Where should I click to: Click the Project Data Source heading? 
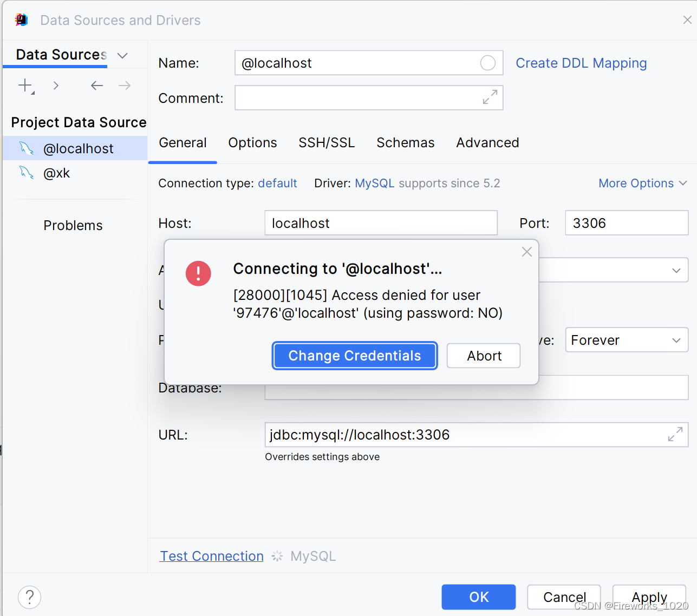pos(79,122)
